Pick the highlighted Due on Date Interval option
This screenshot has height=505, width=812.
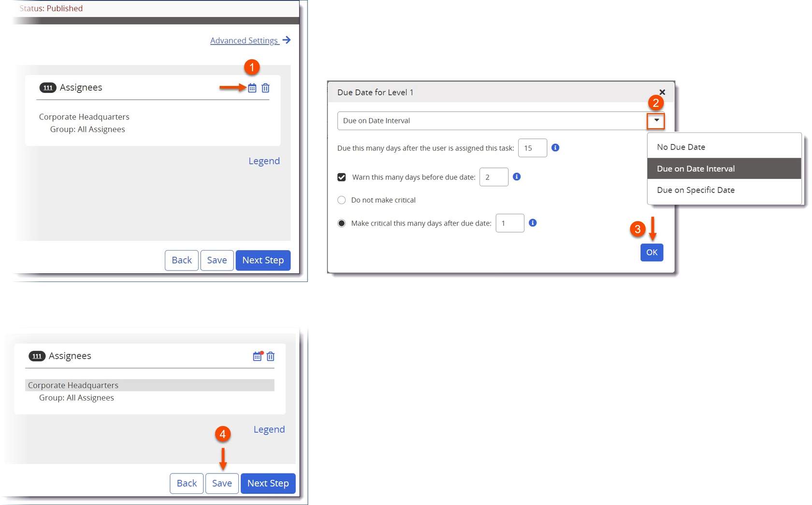tap(696, 169)
